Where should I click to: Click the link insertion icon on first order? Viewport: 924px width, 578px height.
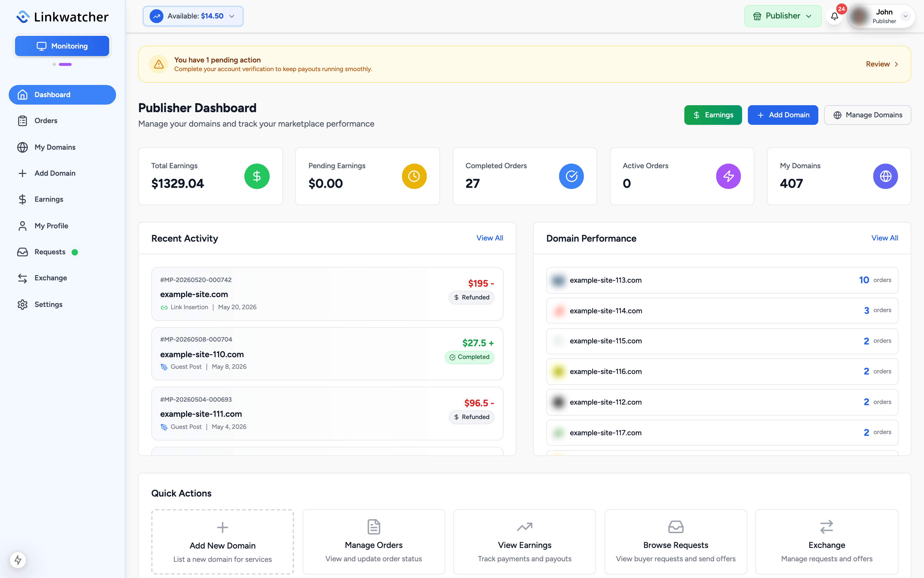[x=164, y=307]
